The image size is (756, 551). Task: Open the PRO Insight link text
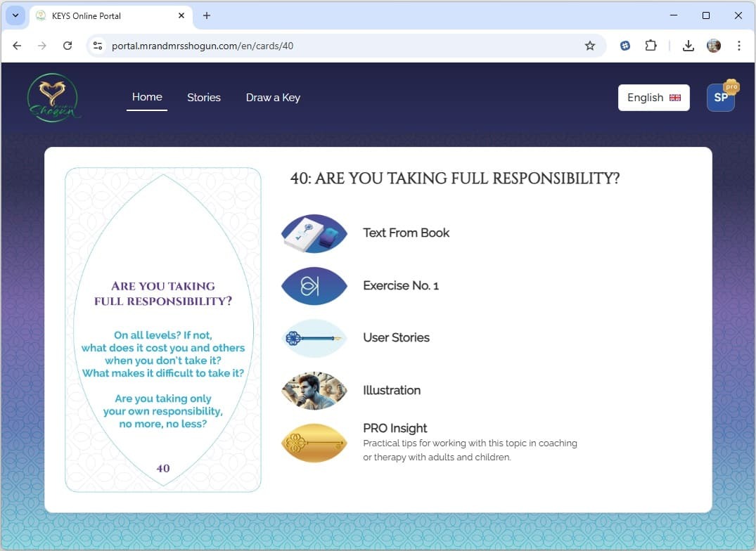[395, 428]
